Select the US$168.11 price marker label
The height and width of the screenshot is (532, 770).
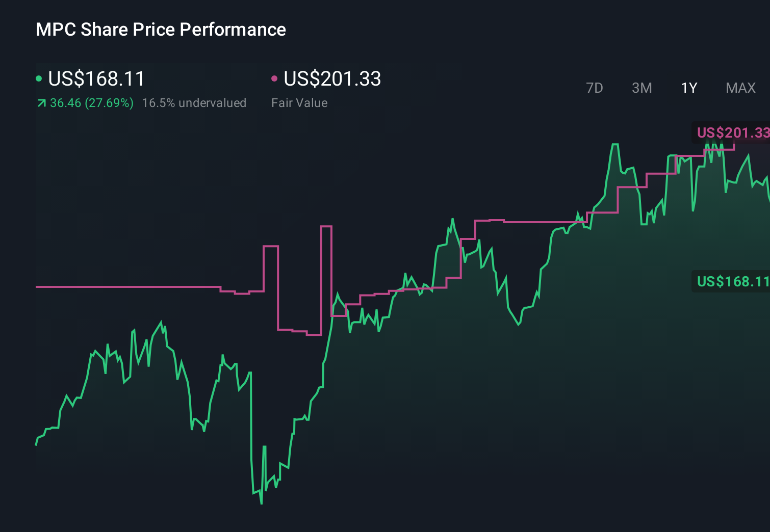[x=732, y=280]
